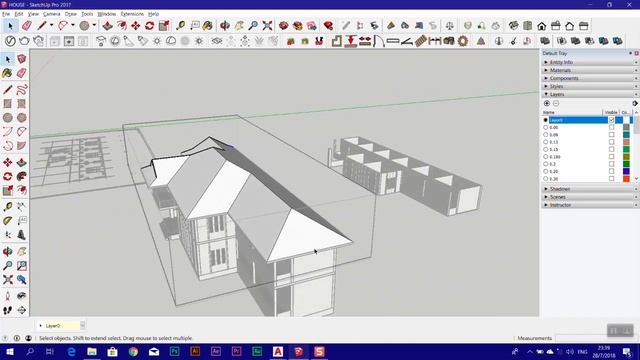This screenshot has width=640, height=360.
Task: Pick the Protractor tool in left toolbar
Action: pyautogui.click(x=8, y=221)
